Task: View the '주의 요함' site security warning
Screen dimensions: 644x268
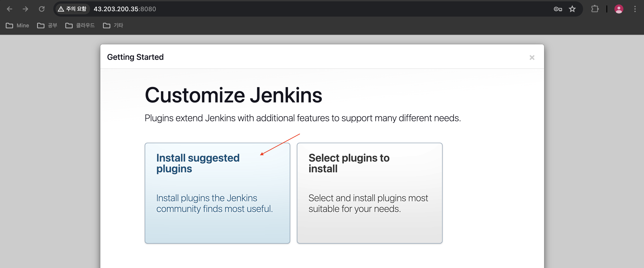Action: (72, 9)
